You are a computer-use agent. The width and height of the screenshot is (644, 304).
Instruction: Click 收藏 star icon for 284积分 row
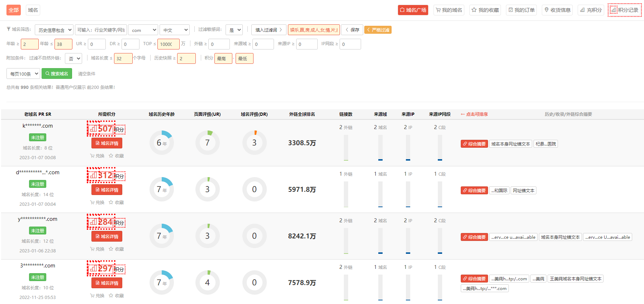point(116,249)
